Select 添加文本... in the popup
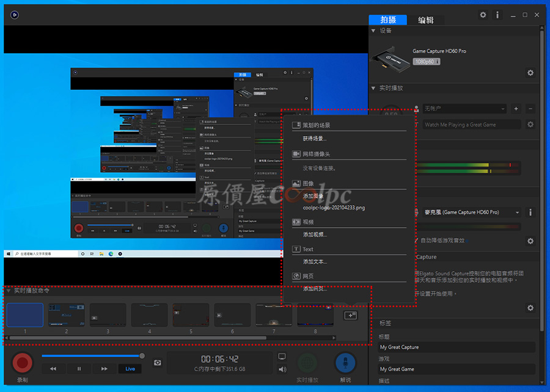Viewport: 550px width, 392px height. click(x=315, y=262)
